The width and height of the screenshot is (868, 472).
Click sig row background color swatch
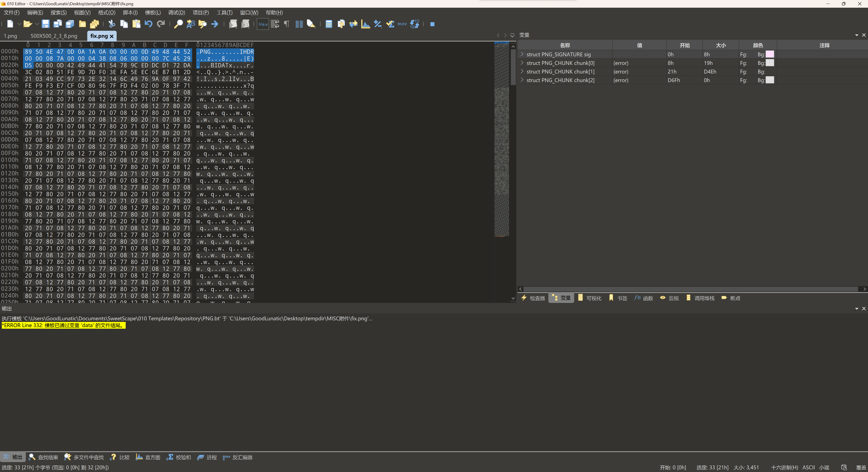770,54
